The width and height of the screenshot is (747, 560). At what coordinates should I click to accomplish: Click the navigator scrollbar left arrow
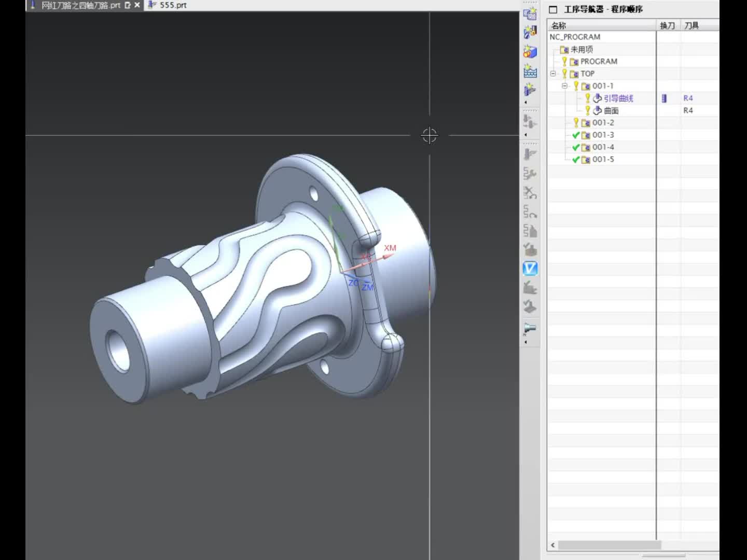(553, 545)
